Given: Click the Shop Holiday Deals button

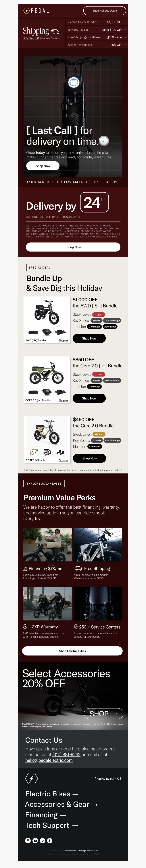Looking at the screenshot, I should pos(105,10).
